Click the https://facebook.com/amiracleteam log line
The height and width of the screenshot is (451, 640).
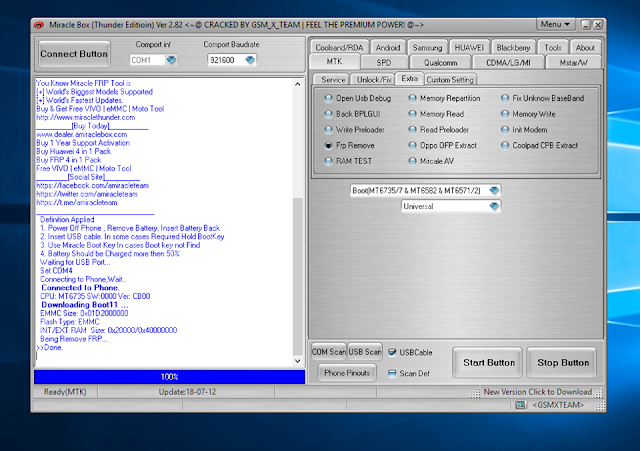click(x=92, y=186)
